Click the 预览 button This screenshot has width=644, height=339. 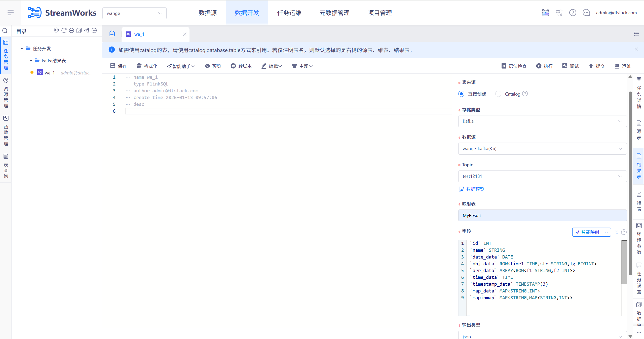pyautogui.click(x=213, y=66)
